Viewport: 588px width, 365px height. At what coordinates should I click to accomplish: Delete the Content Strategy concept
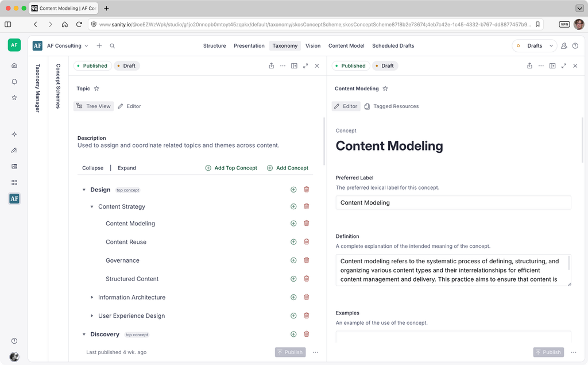(307, 206)
